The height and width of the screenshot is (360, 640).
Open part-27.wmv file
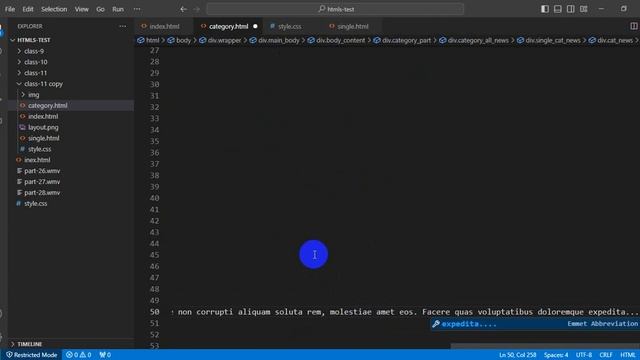[42, 182]
